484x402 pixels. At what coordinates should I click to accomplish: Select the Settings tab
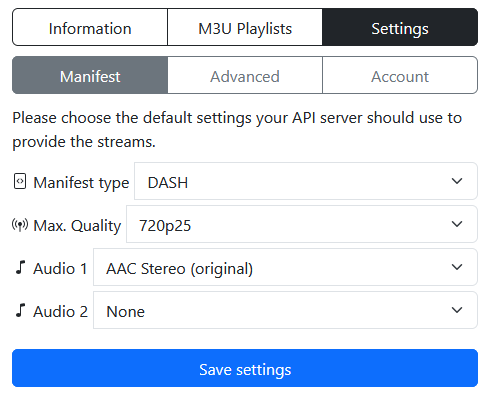(400, 27)
